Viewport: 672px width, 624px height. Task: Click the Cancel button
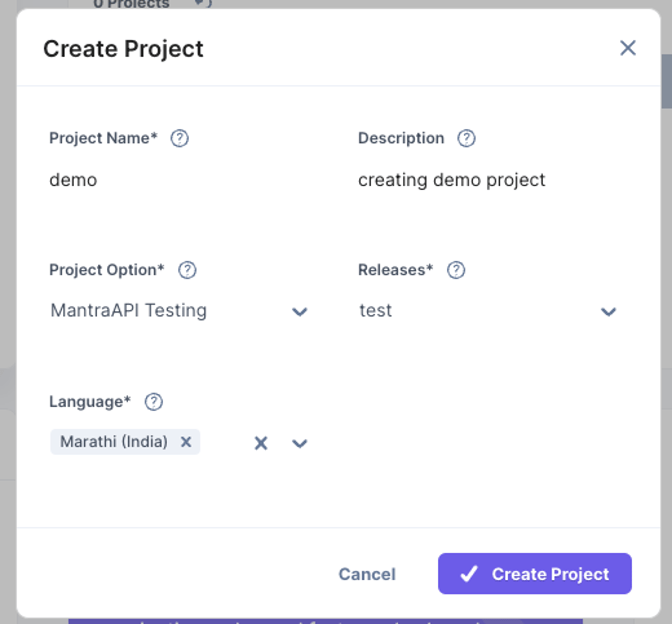pos(367,574)
